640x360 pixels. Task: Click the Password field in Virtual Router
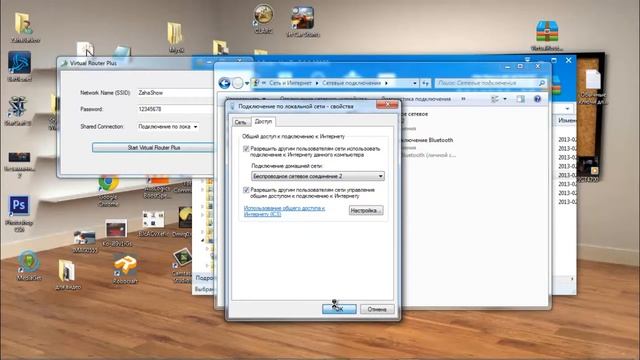176,109
